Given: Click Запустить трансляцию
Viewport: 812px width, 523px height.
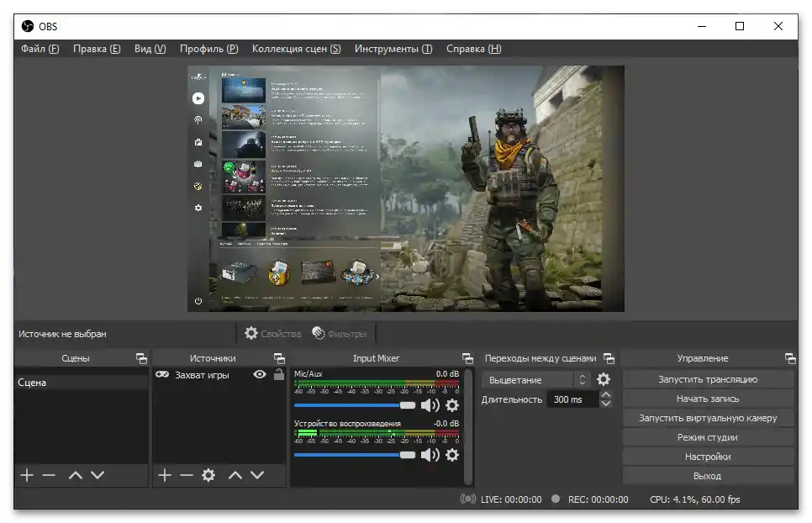Looking at the screenshot, I should (708, 379).
